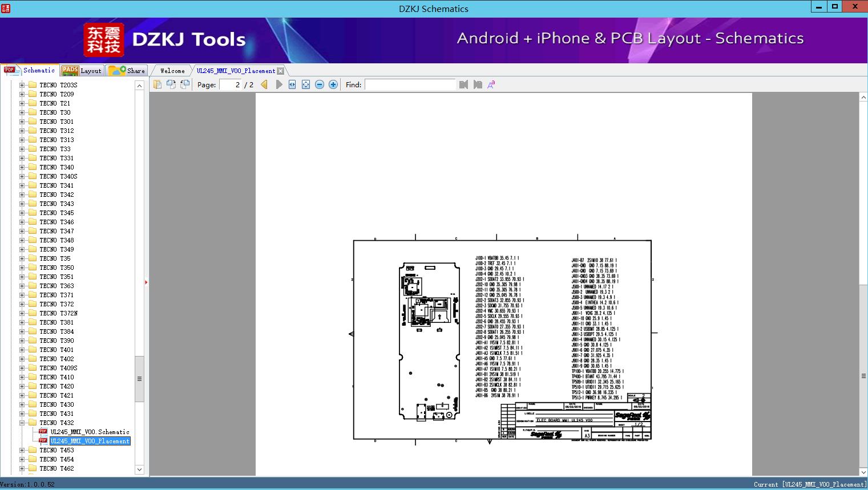Click the tree panel scroll down arrow

139,469
